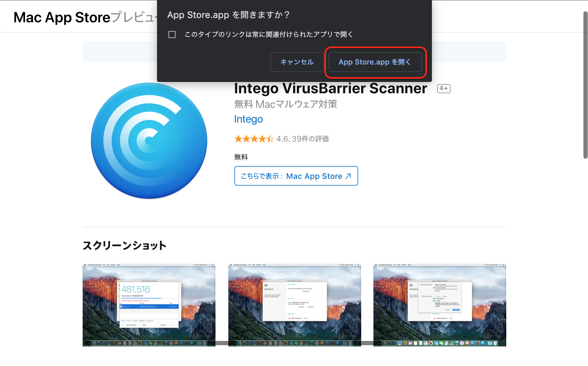Click the 'App Store.app を開きますか?' dialog title
The image size is (588, 366).
tap(228, 15)
